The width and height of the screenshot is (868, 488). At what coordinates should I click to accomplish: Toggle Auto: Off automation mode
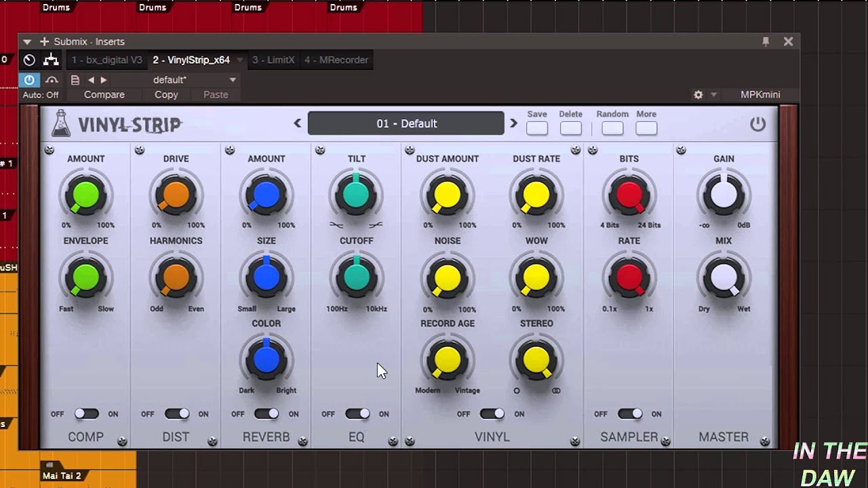41,95
